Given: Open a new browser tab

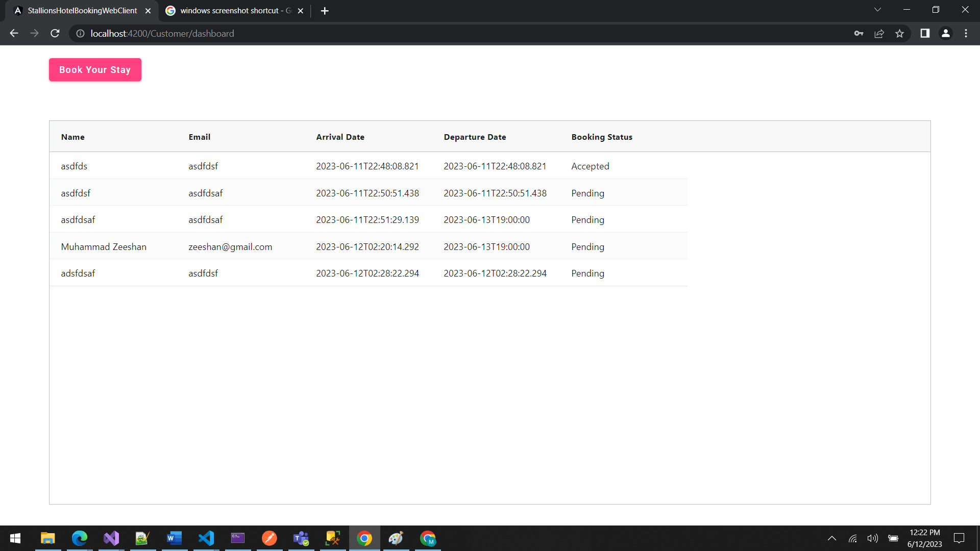Looking at the screenshot, I should [x=325, y=11].
